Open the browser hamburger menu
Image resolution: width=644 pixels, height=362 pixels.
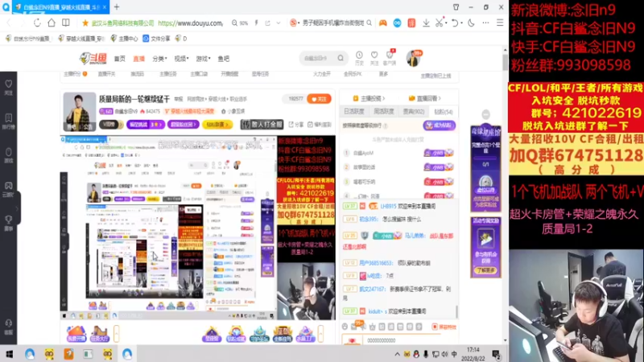pyautogui.click(x=500, y=23)
